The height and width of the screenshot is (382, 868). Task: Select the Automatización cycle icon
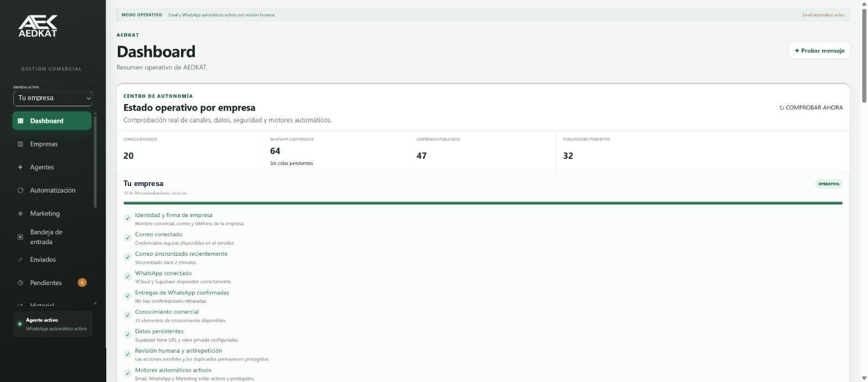click(20, 190)
